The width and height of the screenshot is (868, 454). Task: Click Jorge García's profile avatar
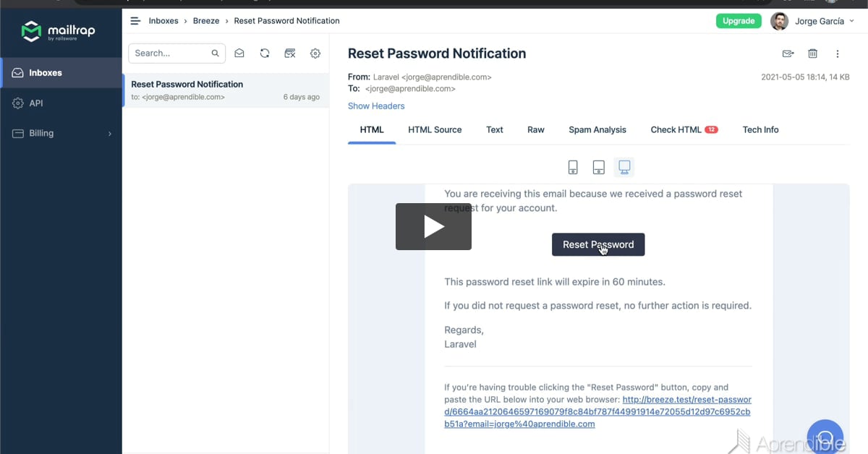(x=779, y=21)
